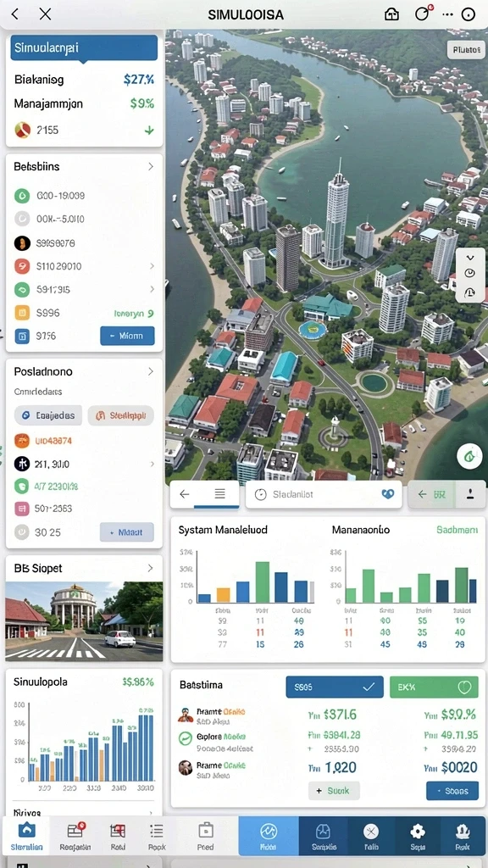This screenshot has height=868, width=488.
Task: Open the home icon in top bar
Action: click(x=391, y=15)
